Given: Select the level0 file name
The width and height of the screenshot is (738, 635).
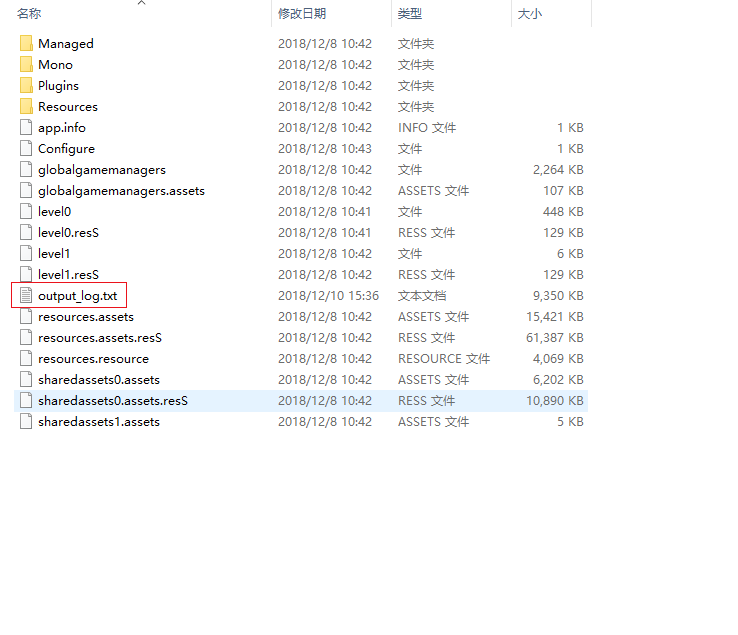Looking at the screenshot, I should click(x=55, y=212).
